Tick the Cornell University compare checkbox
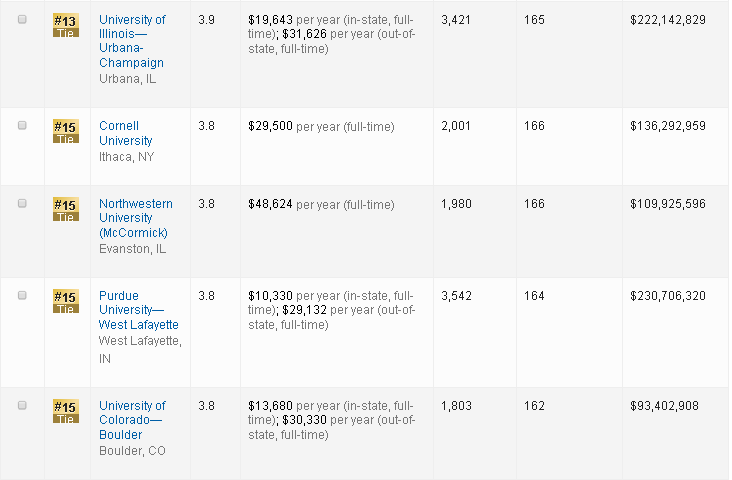732x480 pixels. click(23, 125)
